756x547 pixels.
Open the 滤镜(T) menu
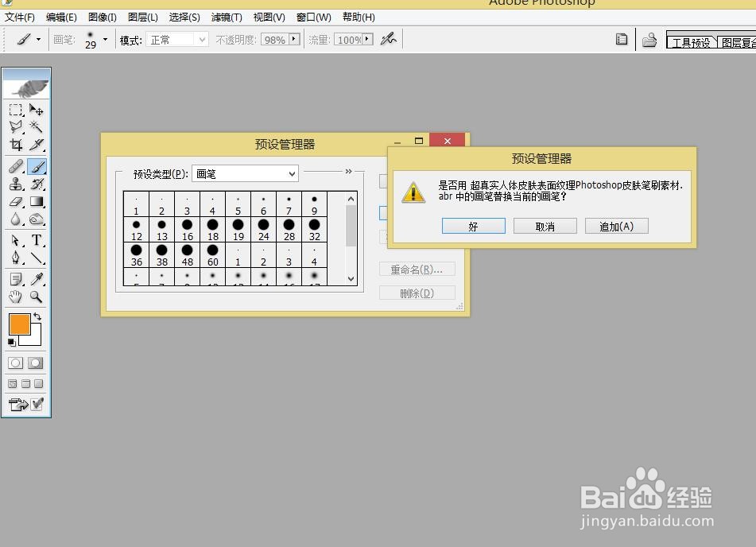(227, 17)
